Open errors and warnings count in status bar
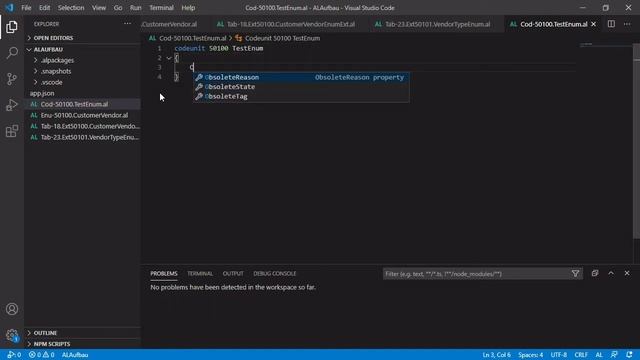Viewport: 640px width, 360px height. point(42,355)
